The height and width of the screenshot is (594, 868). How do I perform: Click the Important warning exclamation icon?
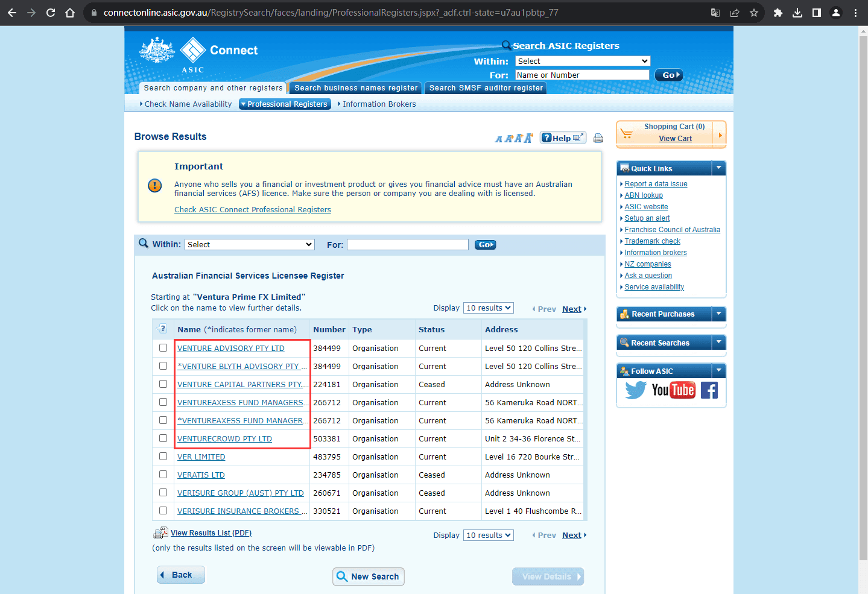coord(155,185)
